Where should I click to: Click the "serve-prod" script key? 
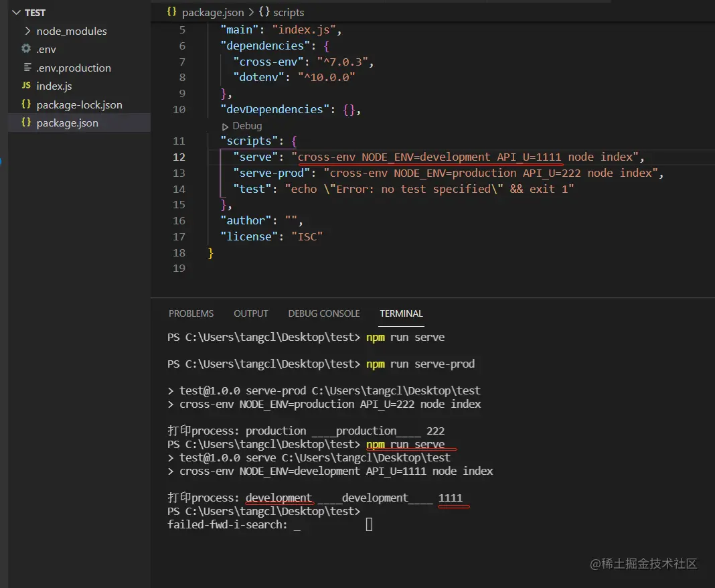point(272,173)
